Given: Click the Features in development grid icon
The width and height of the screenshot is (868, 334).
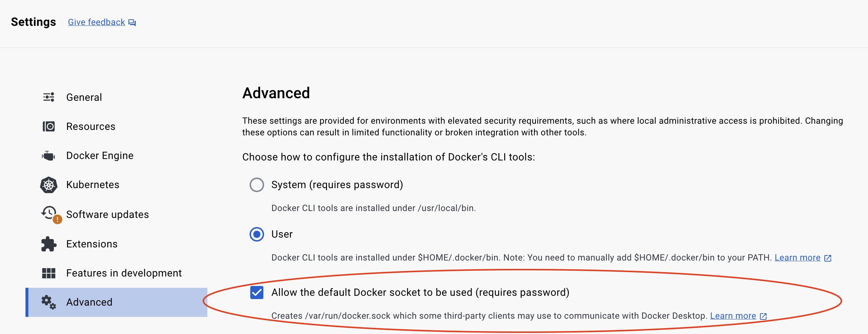Looking at the screenshot, I should [x=48, y=273].
